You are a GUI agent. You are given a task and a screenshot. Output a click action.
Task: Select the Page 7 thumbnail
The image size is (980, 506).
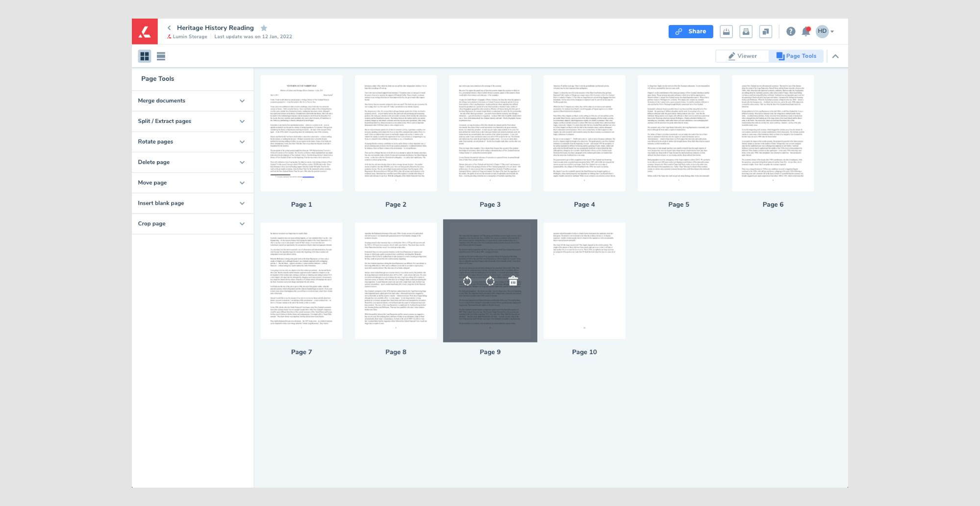click(x=302, y=281)
